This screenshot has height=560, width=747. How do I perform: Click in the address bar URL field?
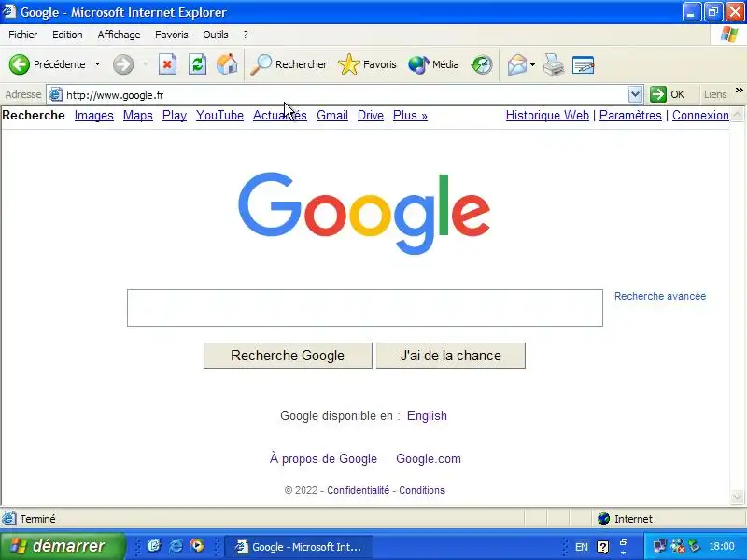tap(346, 95)
